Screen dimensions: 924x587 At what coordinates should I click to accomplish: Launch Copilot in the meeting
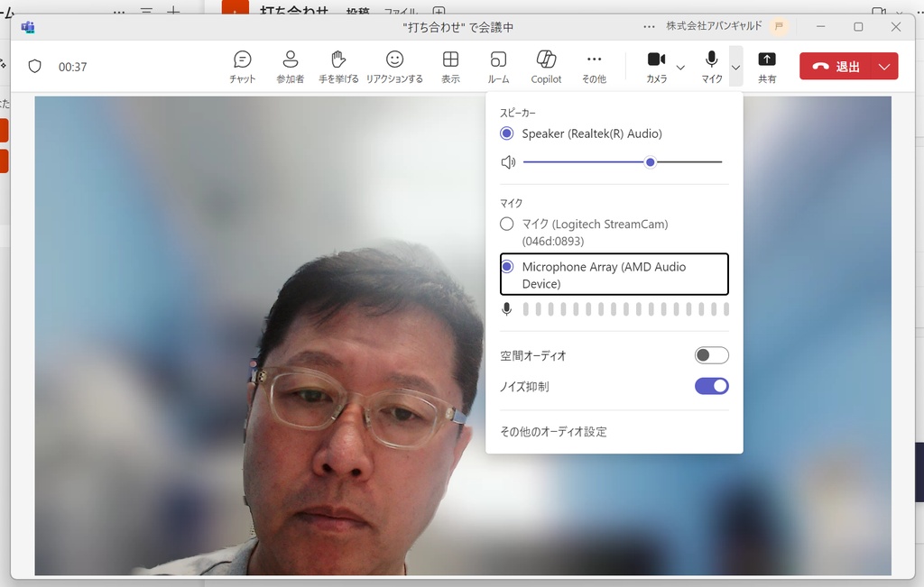pos(546,67)
